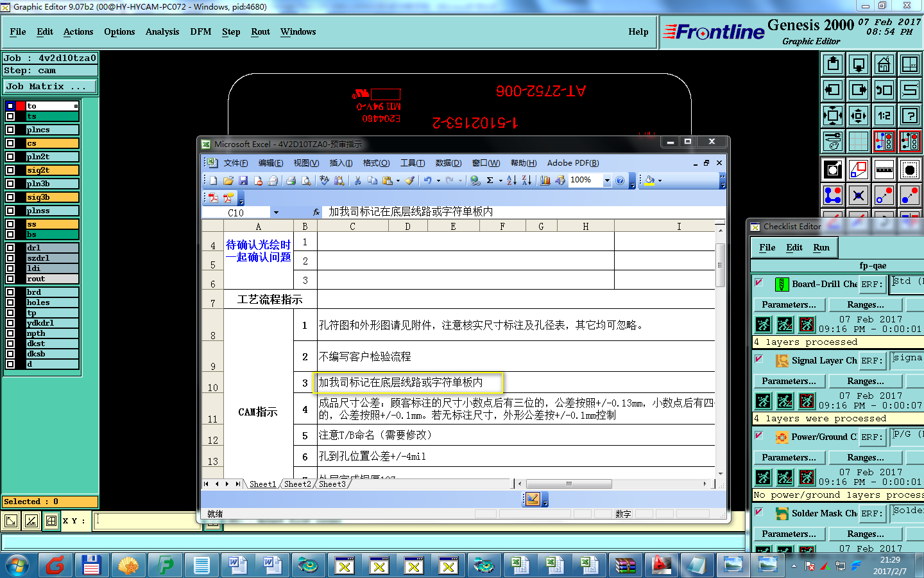Click the X Y coordinate input field
Image resolution: width=924 pixels, height=578 pixels.
point(149,521)
